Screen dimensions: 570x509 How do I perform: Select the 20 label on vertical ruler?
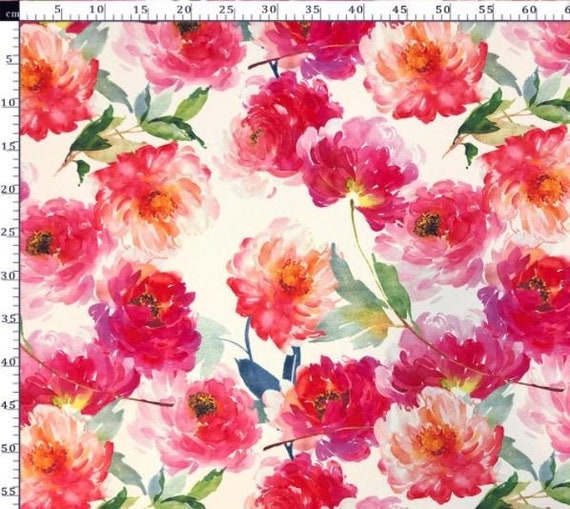[x=9, y=189]
